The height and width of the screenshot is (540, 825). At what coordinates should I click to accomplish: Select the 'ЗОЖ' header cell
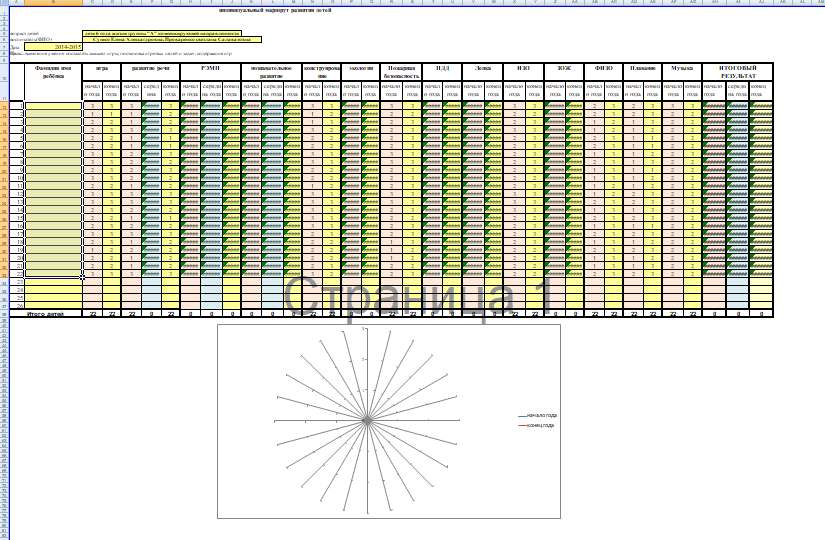tap(565, 68)
